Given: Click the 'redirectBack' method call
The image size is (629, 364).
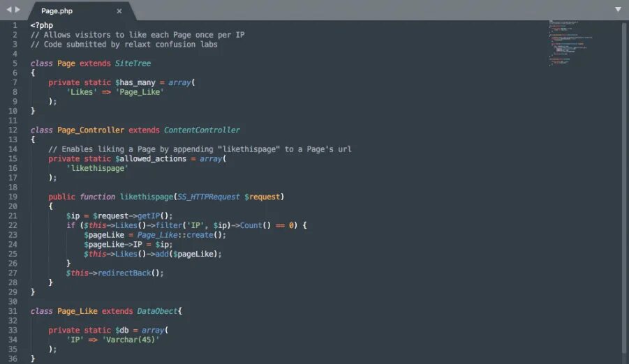Looking at the screenshot, I should (x=124, y=273).
